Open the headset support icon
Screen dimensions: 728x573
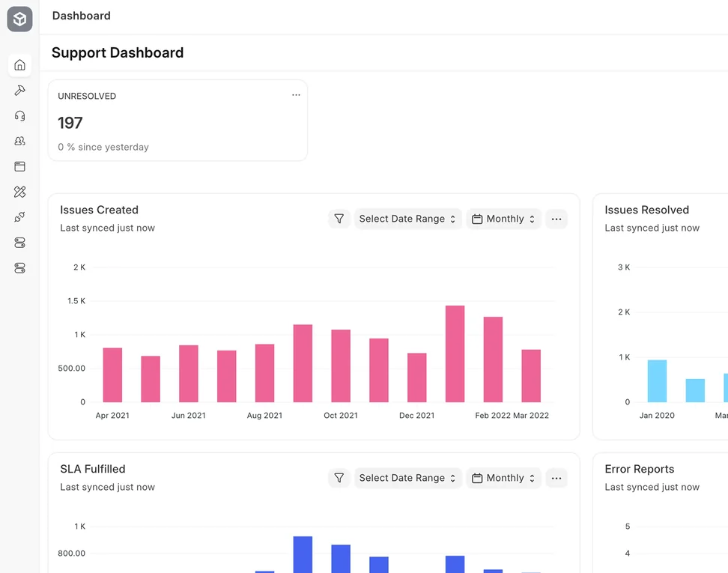[x=19, y=115]
